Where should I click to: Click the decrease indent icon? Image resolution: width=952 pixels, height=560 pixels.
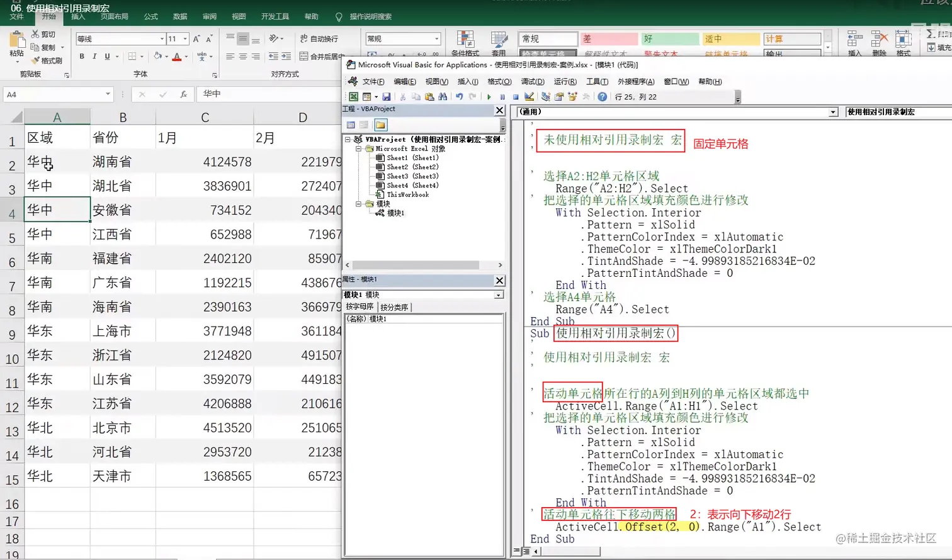point(273,57)
